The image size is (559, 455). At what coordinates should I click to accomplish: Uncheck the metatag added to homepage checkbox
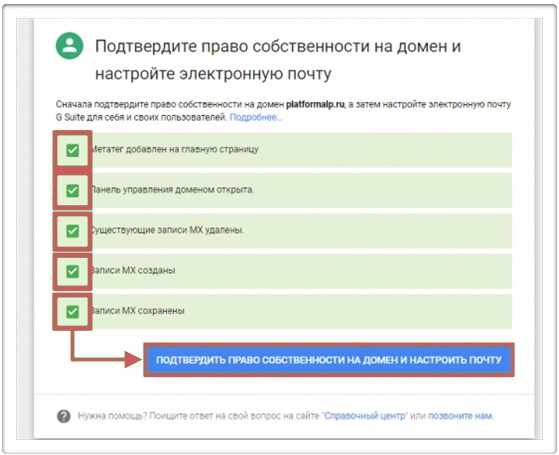pyautogui.click(x=73, y=150)
